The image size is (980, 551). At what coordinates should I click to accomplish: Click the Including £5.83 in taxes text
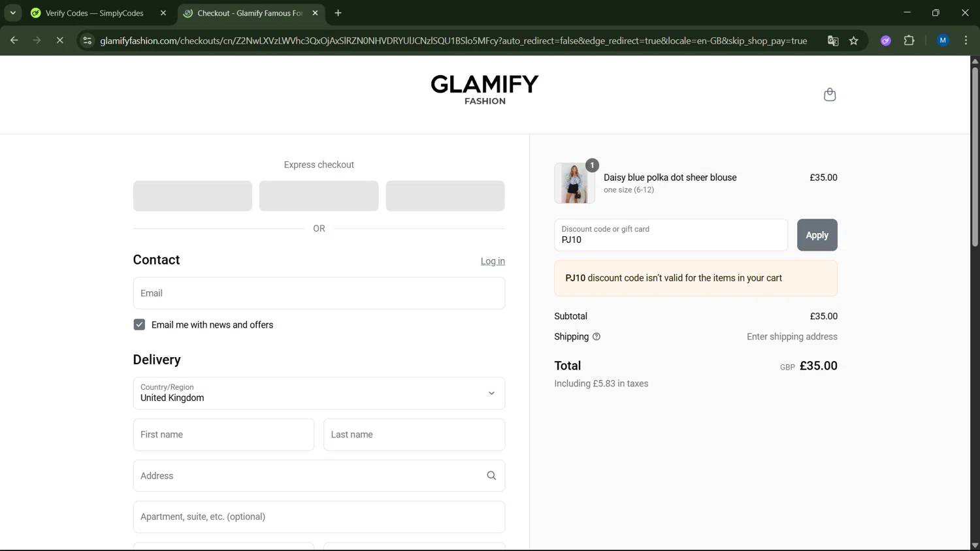(x=601, y=384)
